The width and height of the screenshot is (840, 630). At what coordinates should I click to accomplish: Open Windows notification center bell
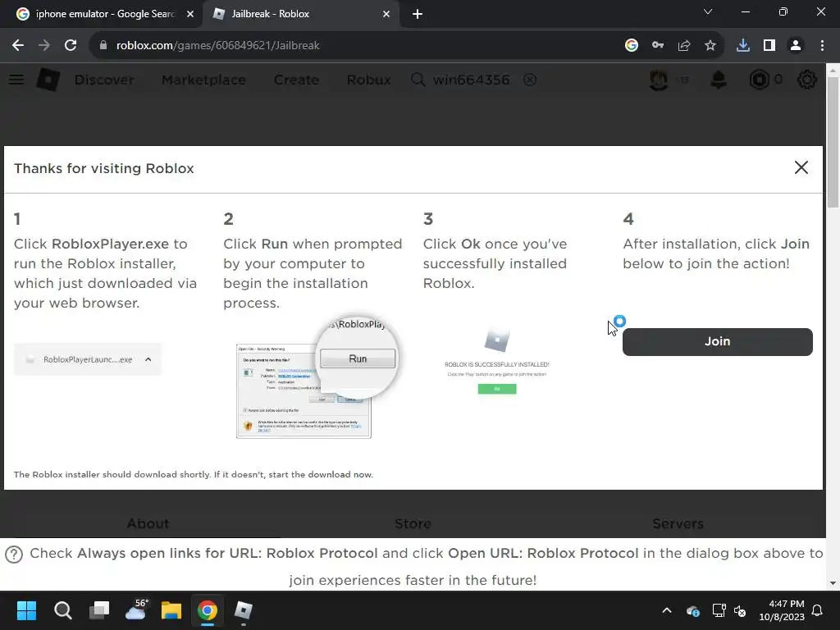818,610
